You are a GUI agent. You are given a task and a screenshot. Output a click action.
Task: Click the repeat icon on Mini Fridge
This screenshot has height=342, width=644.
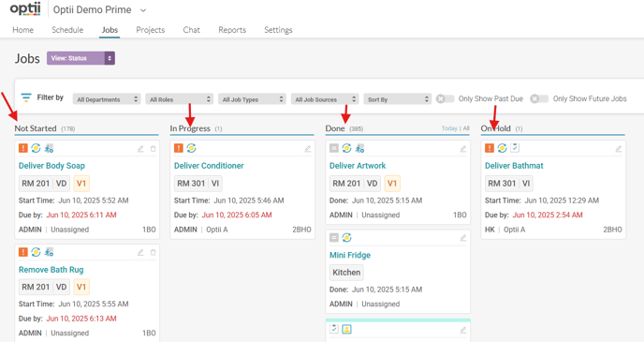(x=346, y=238)
